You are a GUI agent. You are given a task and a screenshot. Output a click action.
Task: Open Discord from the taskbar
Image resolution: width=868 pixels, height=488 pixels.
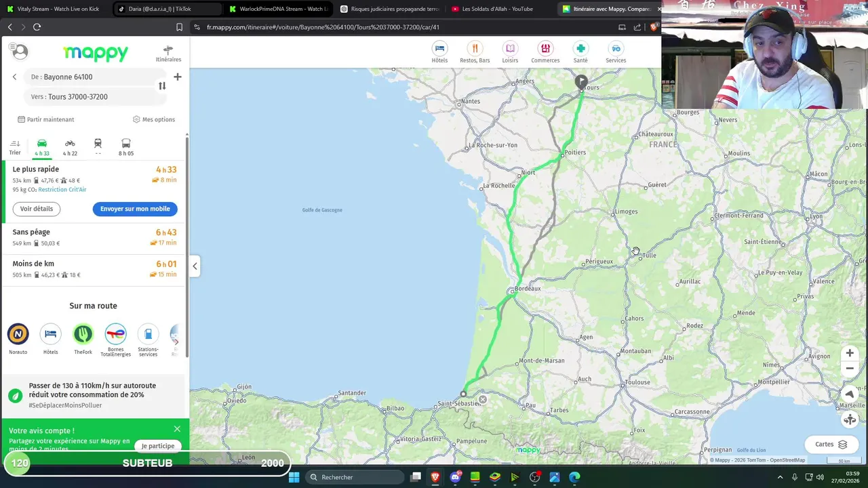pyautogui.click(x=456, y=477)
